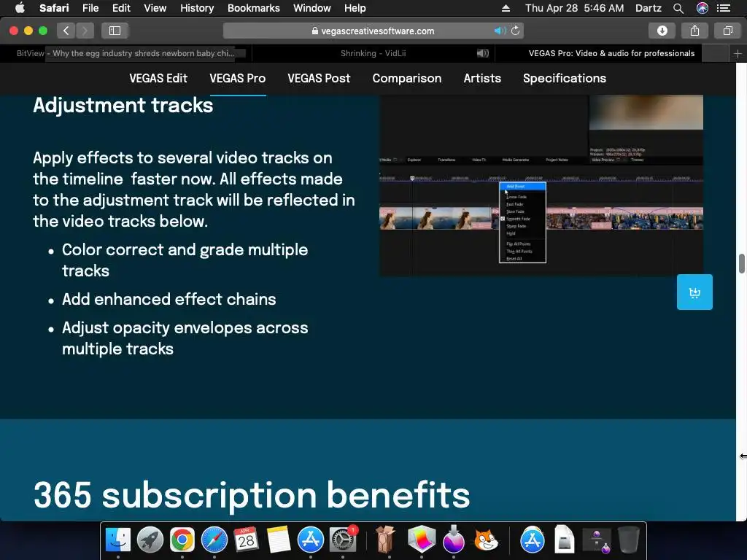Open the Window menu

312,8
